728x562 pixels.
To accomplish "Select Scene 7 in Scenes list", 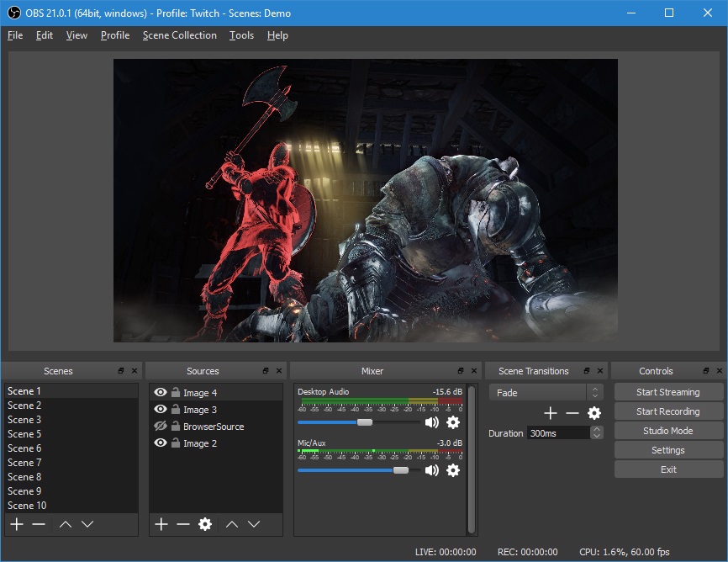I will coord(71,463).
